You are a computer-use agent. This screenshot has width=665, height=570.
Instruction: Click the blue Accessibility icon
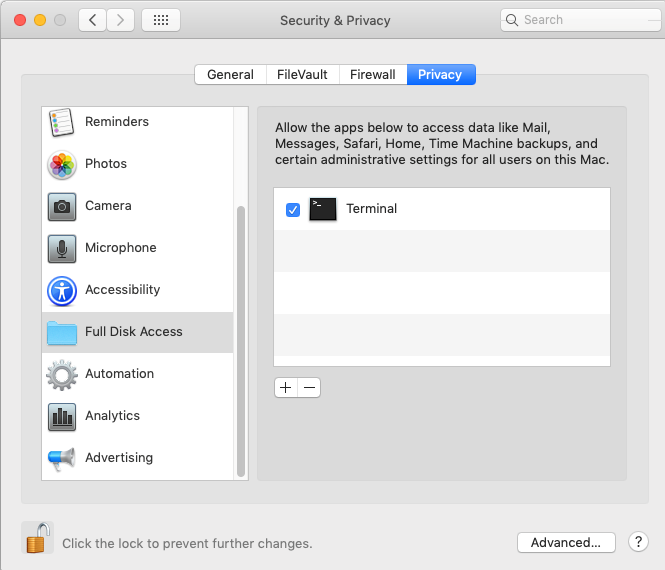pos(62,291)
